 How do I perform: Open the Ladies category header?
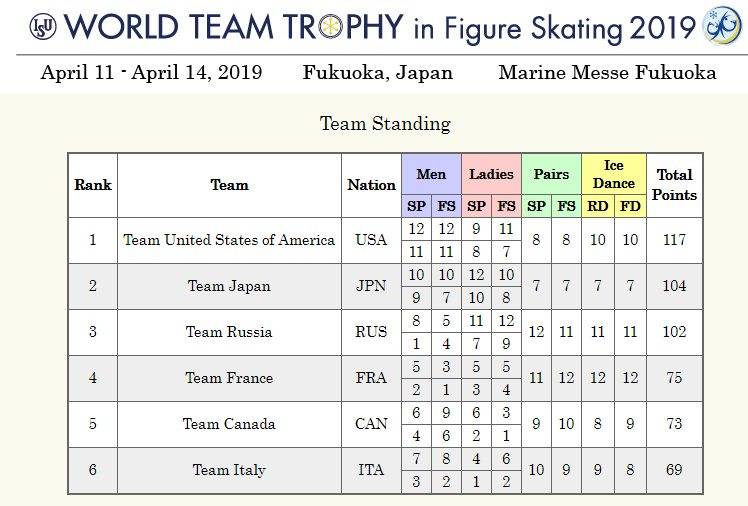[491, 174]
